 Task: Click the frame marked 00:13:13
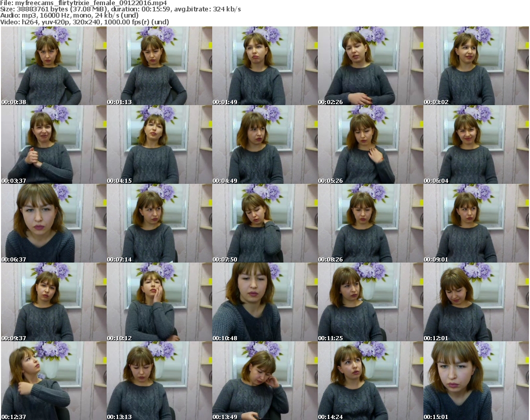click(x=159, y=381)
